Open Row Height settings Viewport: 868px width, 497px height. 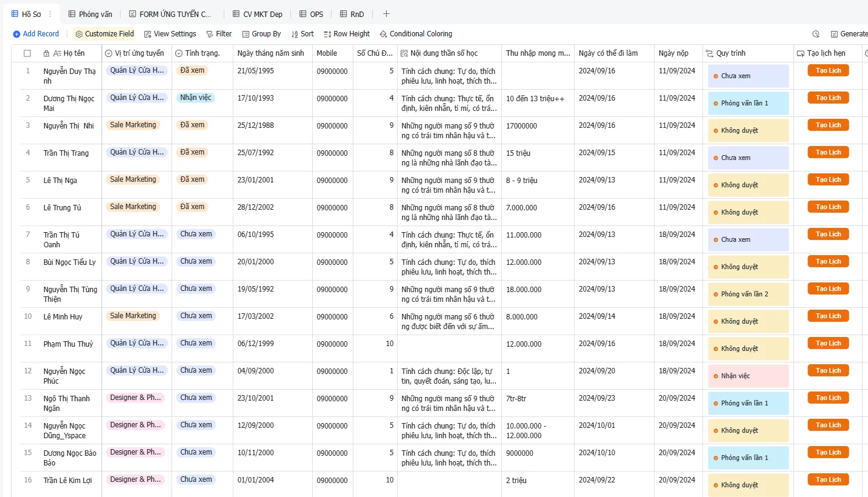[347, 34]
